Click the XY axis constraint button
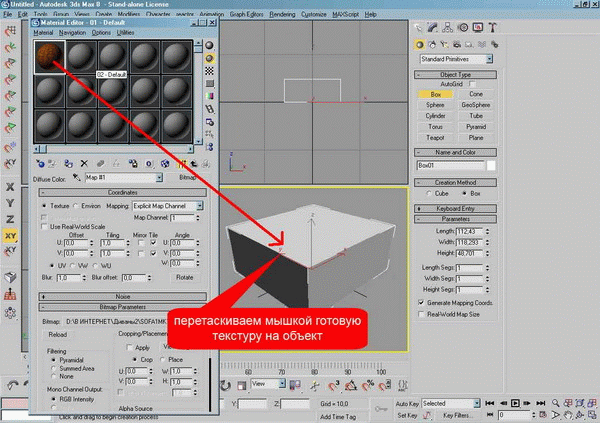This screenshot has height=423, width=600. [10, 234]
